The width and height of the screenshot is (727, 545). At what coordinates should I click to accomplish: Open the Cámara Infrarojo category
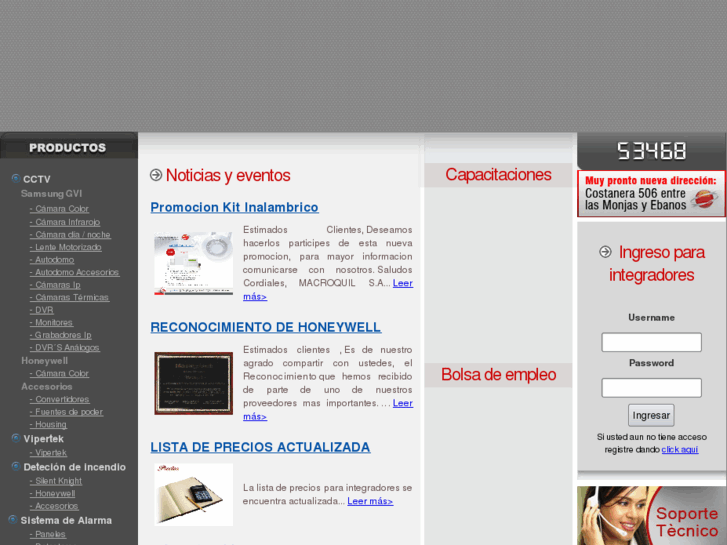tap(65, 222)
